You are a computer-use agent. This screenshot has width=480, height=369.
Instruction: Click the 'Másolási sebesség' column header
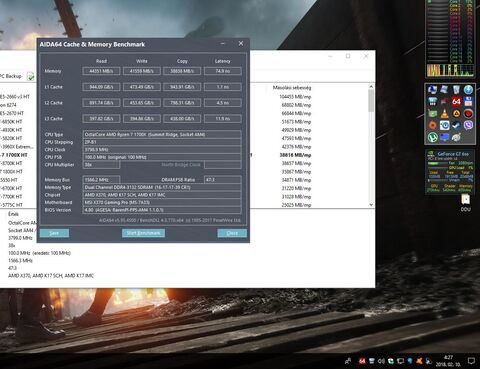point(292,88)
